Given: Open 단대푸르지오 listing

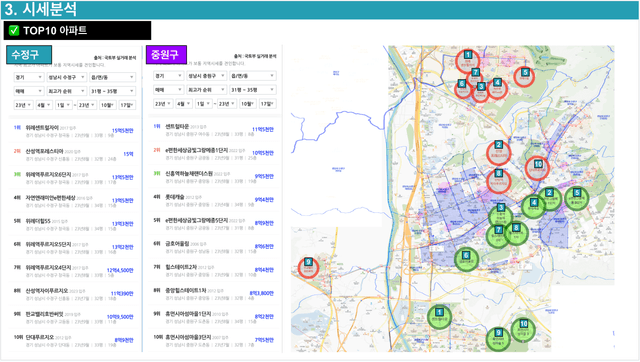Looking at the screenshot, I should pyautogui.click(x=73, y=340).
